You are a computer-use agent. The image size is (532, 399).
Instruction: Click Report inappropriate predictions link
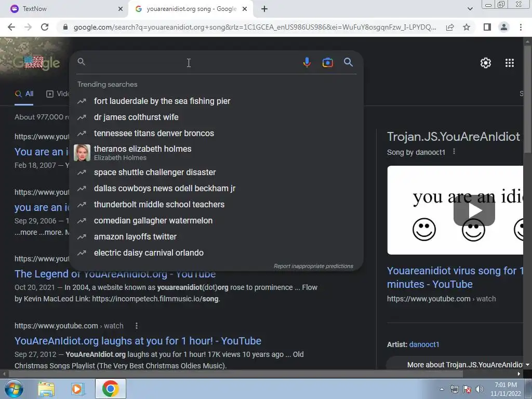pos(313,266)
